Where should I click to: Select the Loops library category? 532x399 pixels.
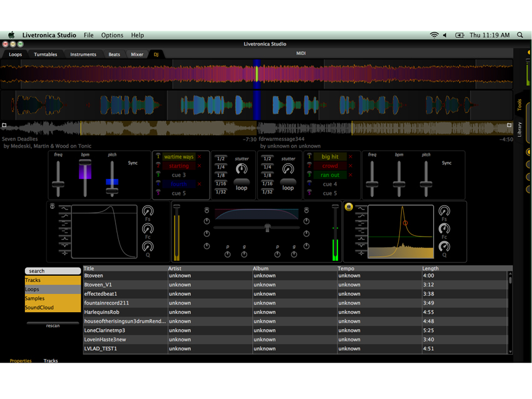click(53, 289)
